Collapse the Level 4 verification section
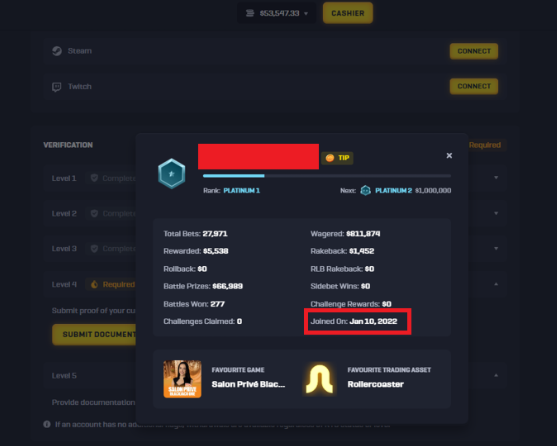This screenshot has width=557, height=446. [496, 284]
